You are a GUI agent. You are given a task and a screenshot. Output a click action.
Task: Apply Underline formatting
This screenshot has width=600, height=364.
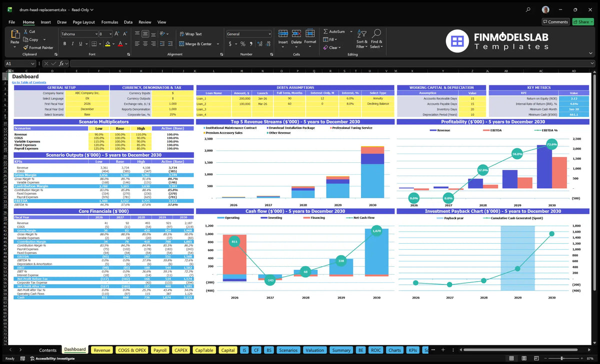coord(80,44)
